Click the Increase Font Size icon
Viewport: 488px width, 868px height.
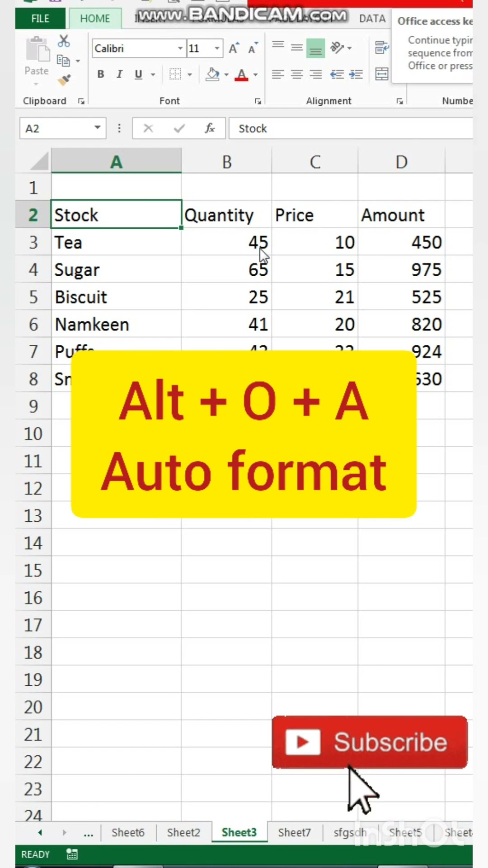pyautogui.click(x=233, y=48)
